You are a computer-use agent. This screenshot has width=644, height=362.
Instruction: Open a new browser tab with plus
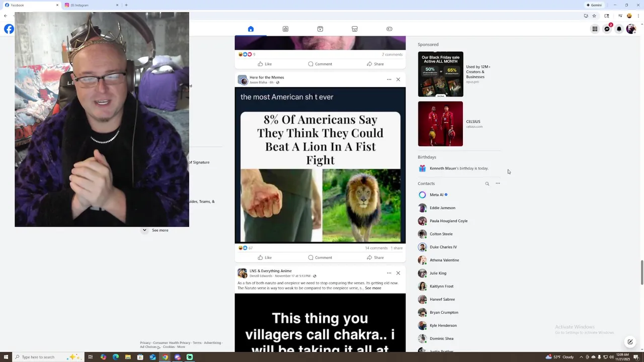coord(126,5)
